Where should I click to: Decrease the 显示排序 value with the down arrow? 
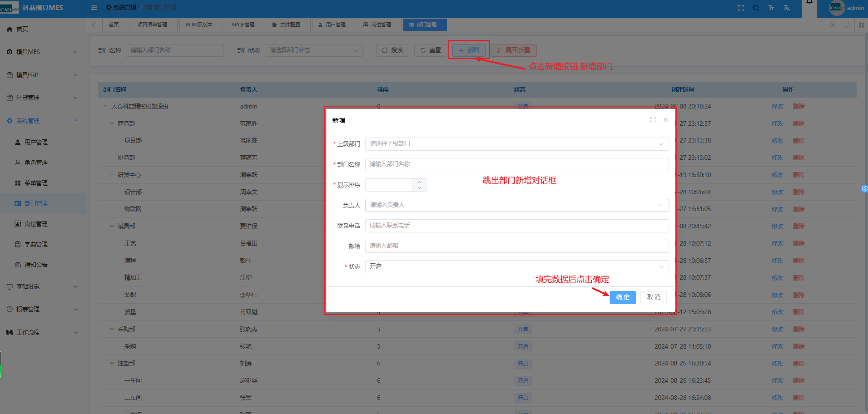pyautogui.click(x=419, y=188)
